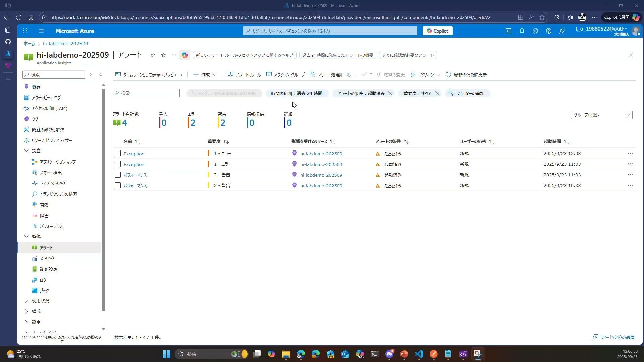Close the alerts blade with X
This screenshot has width=644, height=362.
click(631, 55)
